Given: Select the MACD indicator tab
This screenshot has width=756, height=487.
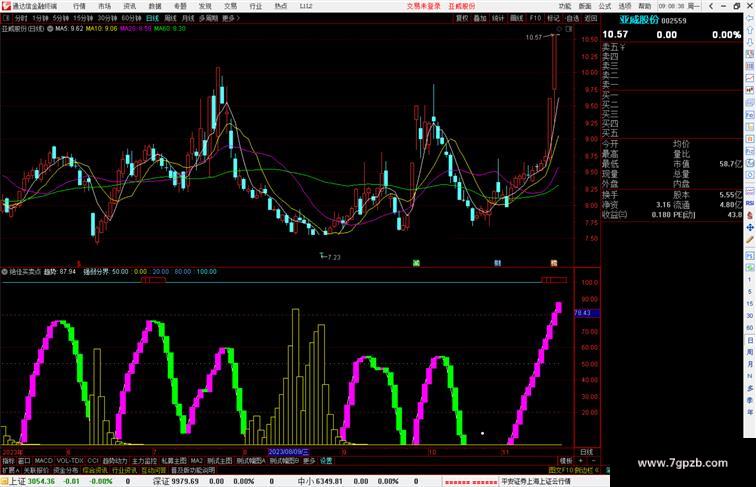Looking at the screenshot, I should [x=43, y=461].
